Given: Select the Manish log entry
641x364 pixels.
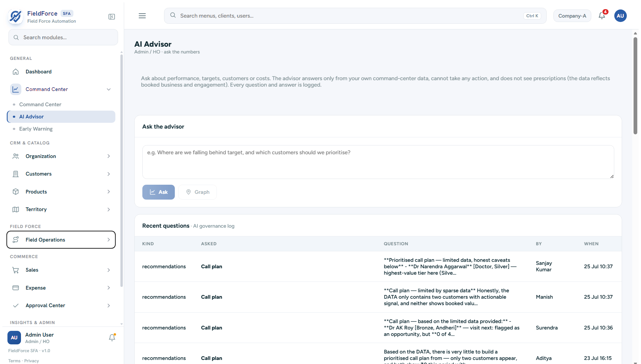Looking at the screenshot, I should coord(378,297).
